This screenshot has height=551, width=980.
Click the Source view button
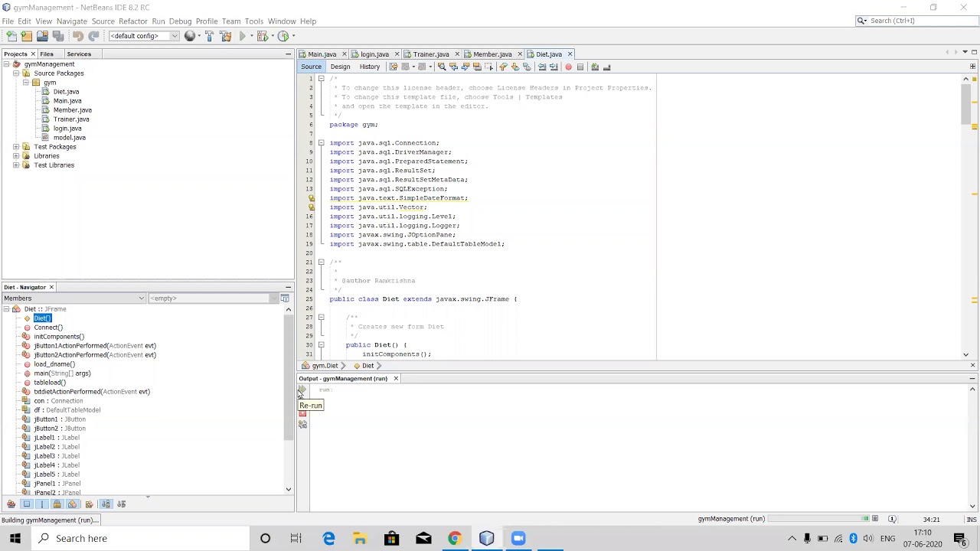311,67
